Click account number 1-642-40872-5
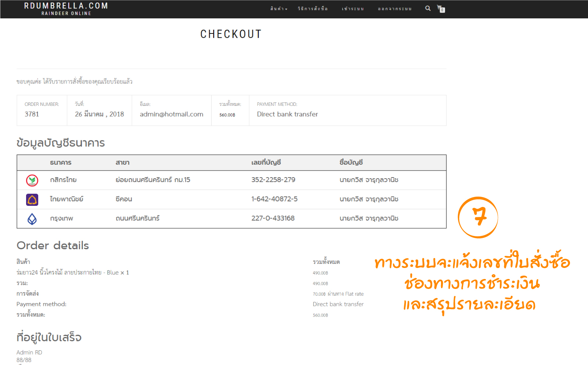The image size is (588, 365). point(274,199)
